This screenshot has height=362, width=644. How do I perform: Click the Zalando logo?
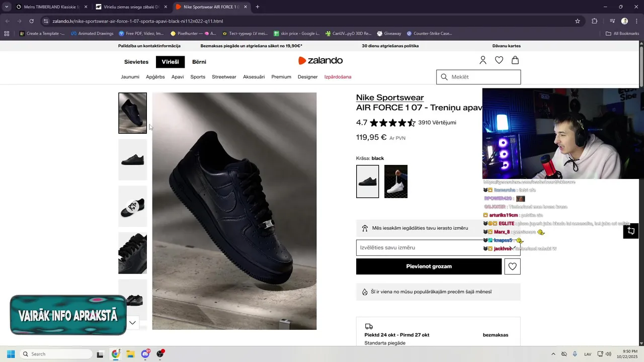(320, 60)
